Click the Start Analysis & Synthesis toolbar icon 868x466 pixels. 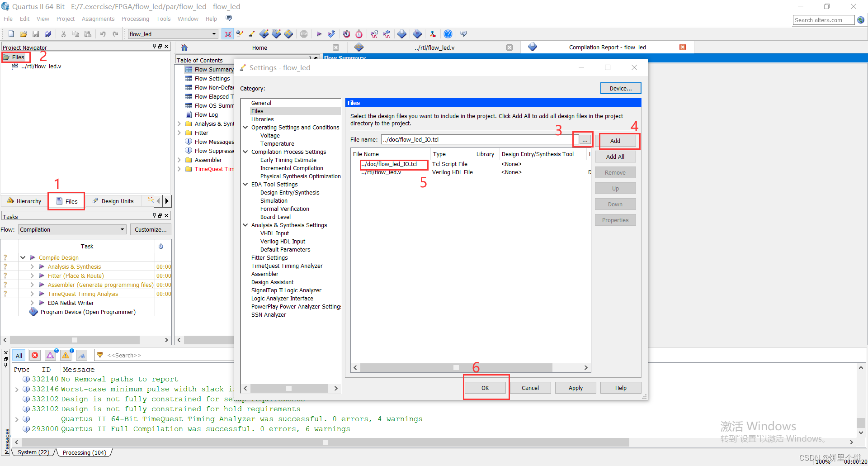pos(331,34)
